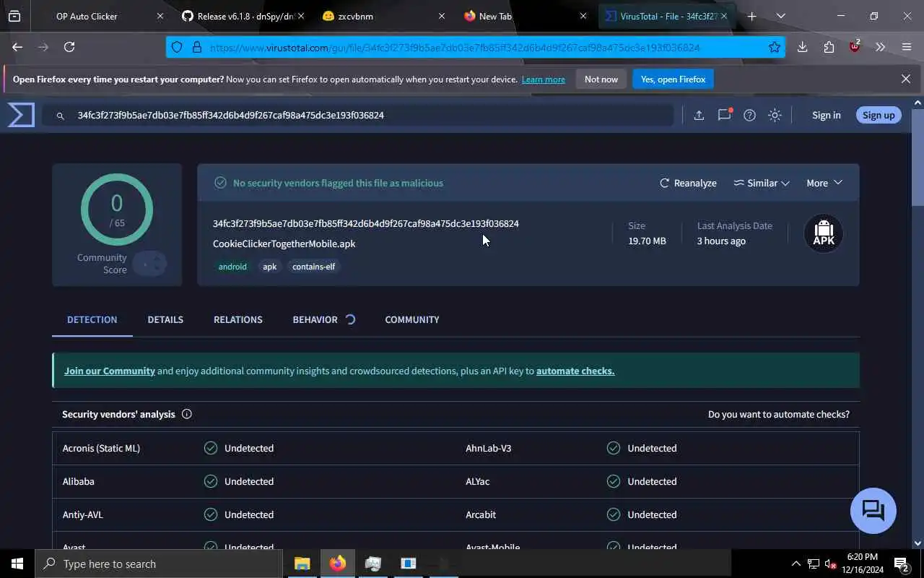
Task: Reload the page with the refresh icon
Action: click(x=69, y=47)
